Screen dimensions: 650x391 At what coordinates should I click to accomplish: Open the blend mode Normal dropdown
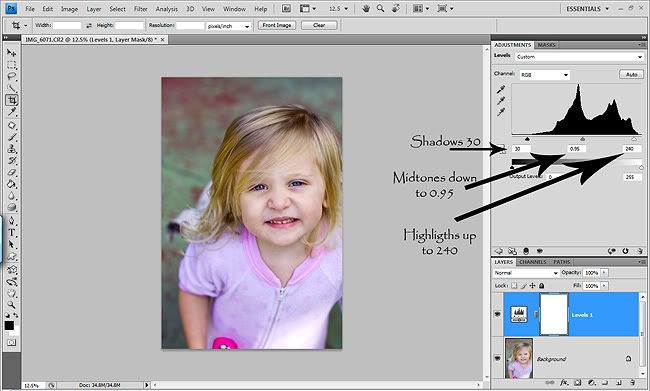click(x=526, y=273)
